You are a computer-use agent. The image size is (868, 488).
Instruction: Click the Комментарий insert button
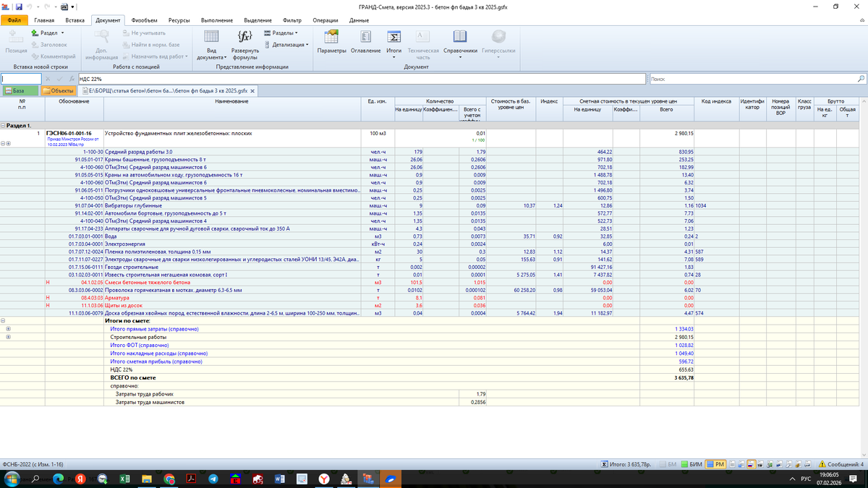54,56
